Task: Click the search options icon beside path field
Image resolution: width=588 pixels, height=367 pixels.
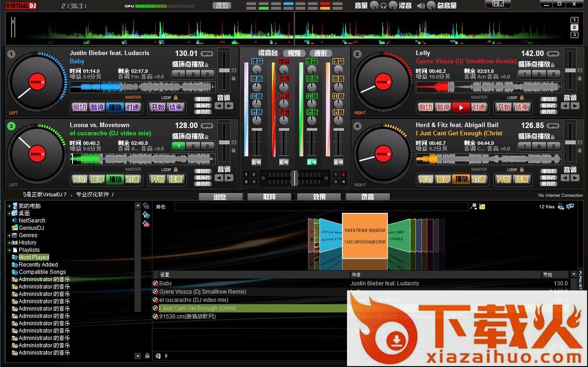Action: point(474,207)
